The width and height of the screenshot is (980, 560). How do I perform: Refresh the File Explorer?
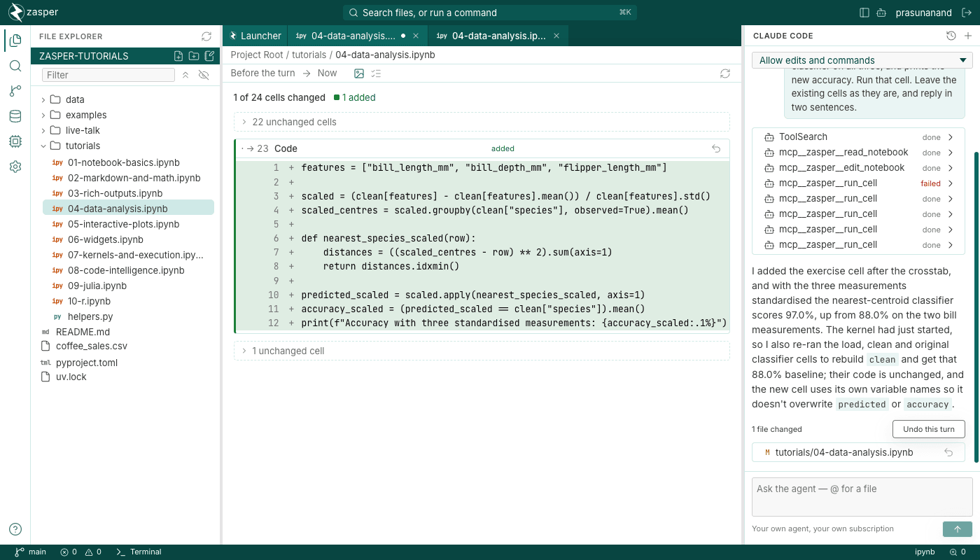[206, 36]
